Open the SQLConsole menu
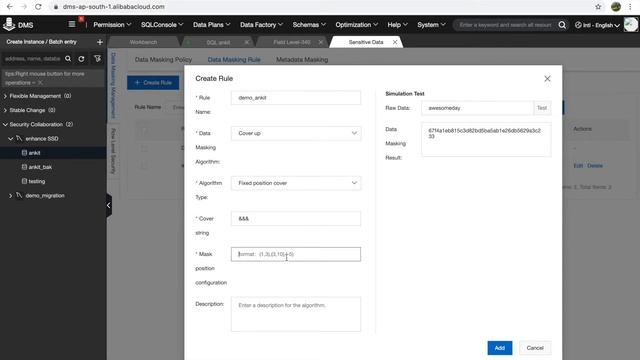This screenshot has height=360, width=640. 162,25
